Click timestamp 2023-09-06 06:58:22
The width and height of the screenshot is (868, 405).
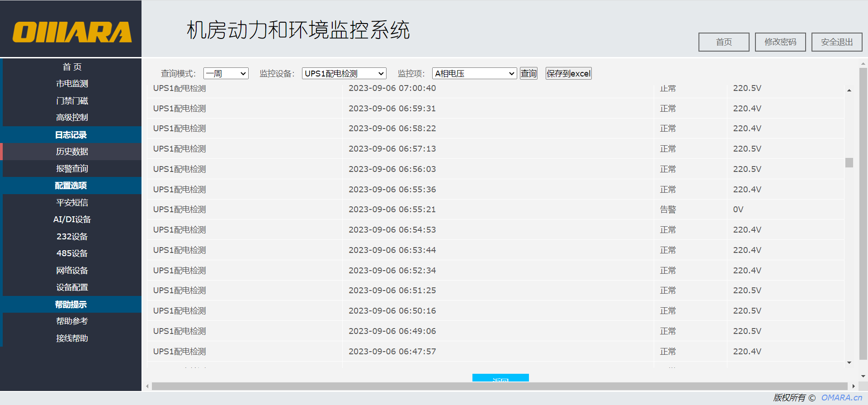click(x=392, y=129)
